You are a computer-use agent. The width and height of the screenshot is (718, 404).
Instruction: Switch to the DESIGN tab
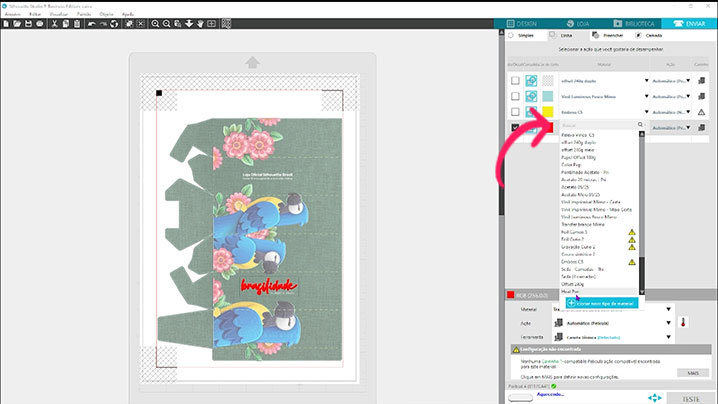click(x=522, y=23)
